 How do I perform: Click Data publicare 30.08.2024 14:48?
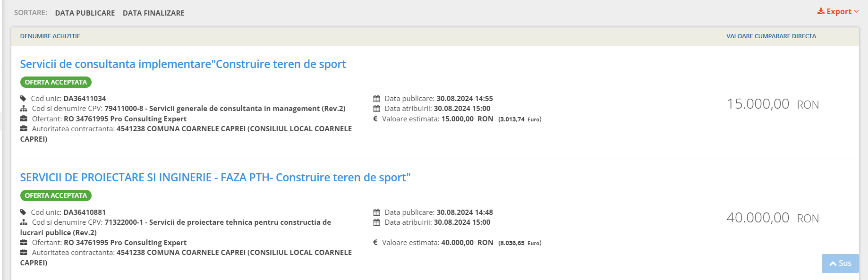click(x=465, y=212)
